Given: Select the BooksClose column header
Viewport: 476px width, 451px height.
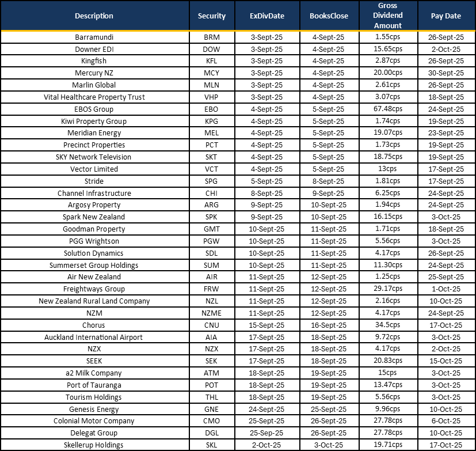Looking at the screenshot, I should [329, 16].
